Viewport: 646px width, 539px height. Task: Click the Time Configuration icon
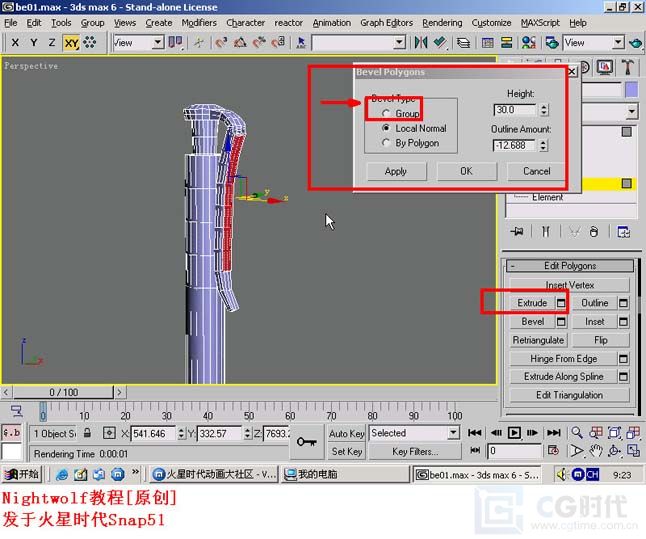(553, 451)
